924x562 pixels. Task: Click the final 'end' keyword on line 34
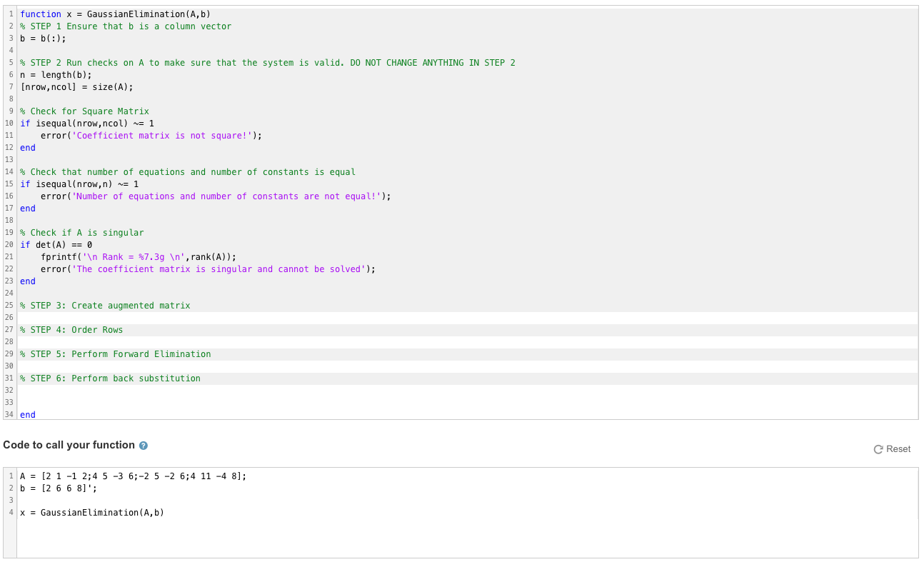point(27,414)
